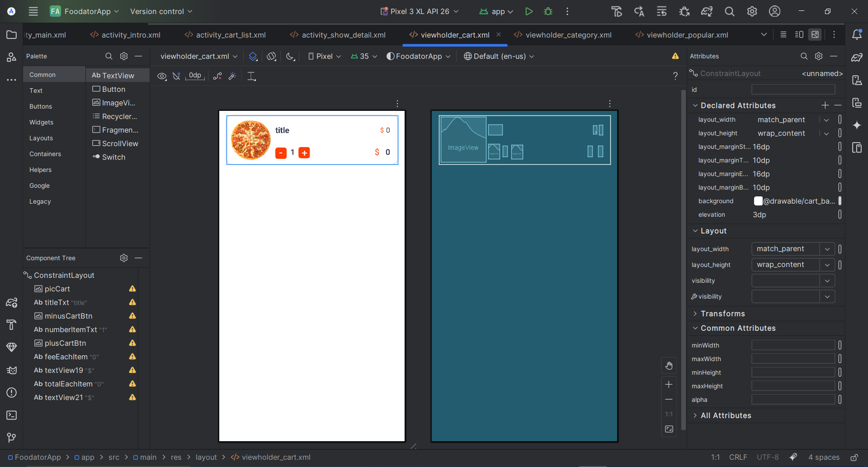Set default margin 0dp button
Image resolution: width=868 pixels, height=467 pixels.
[195, 76]
